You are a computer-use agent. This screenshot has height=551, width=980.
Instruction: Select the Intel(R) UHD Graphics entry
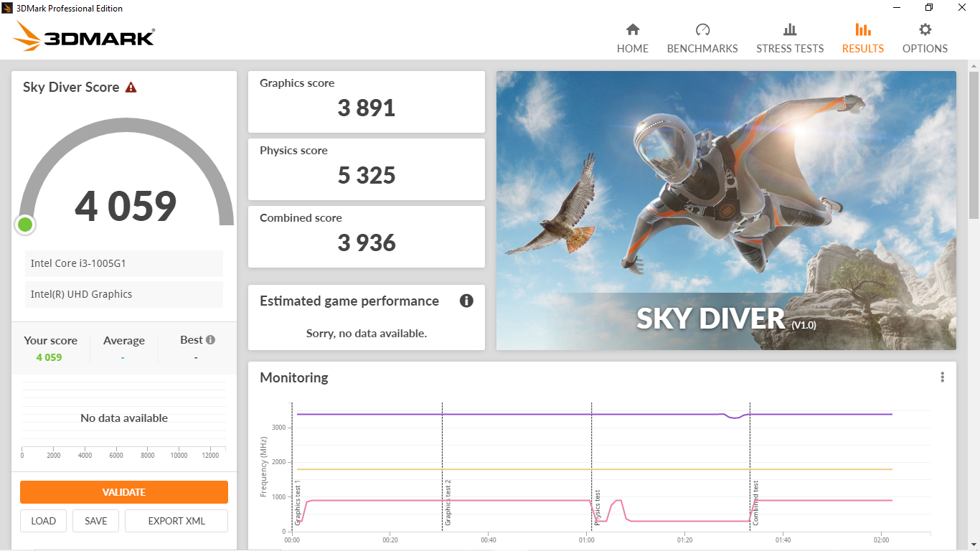click(124, 294)
